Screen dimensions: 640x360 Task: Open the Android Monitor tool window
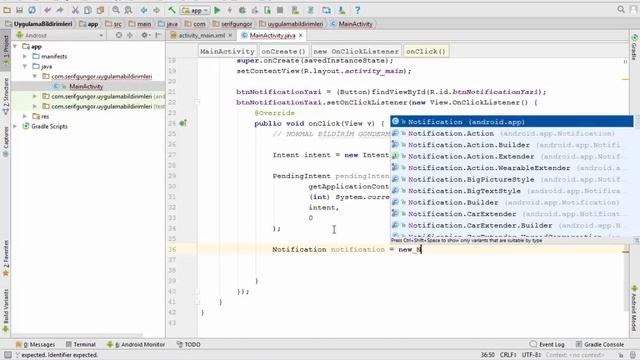136,344
